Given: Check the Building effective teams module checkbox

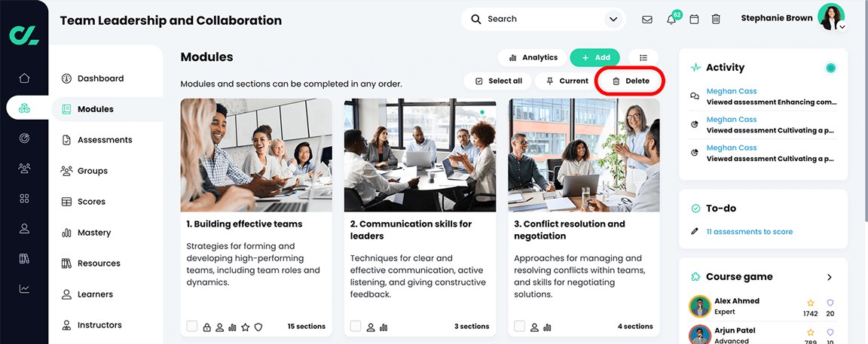Looking at the screenshot, I should [191, 326].
